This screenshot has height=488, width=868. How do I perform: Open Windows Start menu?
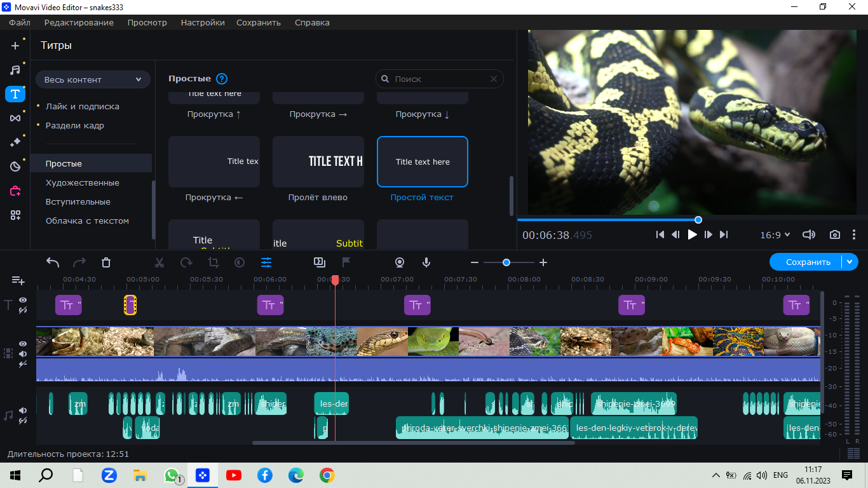[x=15, y=475]
